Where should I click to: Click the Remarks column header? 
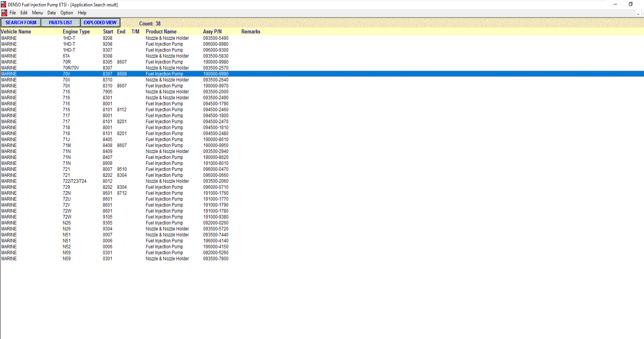tap(251, 32)
